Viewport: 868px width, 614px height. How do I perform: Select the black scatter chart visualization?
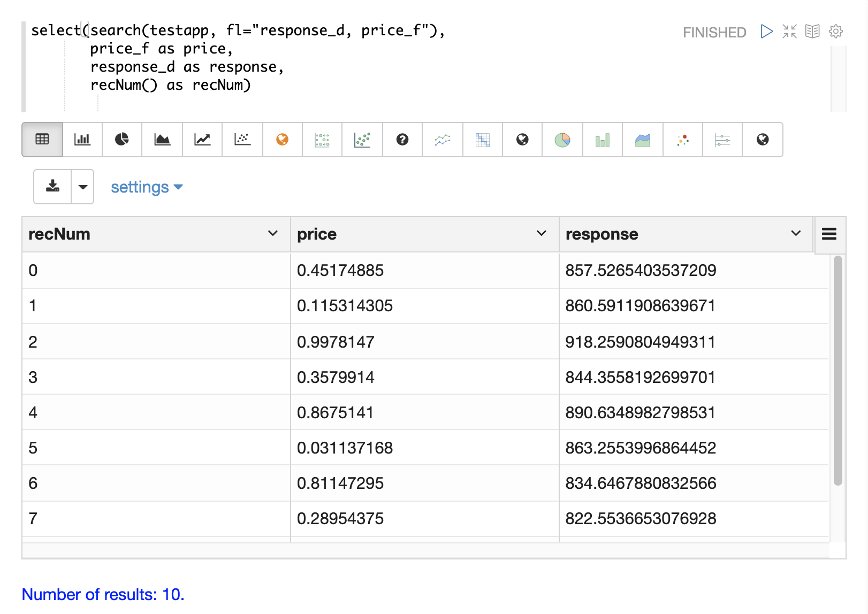pos(242,140)
